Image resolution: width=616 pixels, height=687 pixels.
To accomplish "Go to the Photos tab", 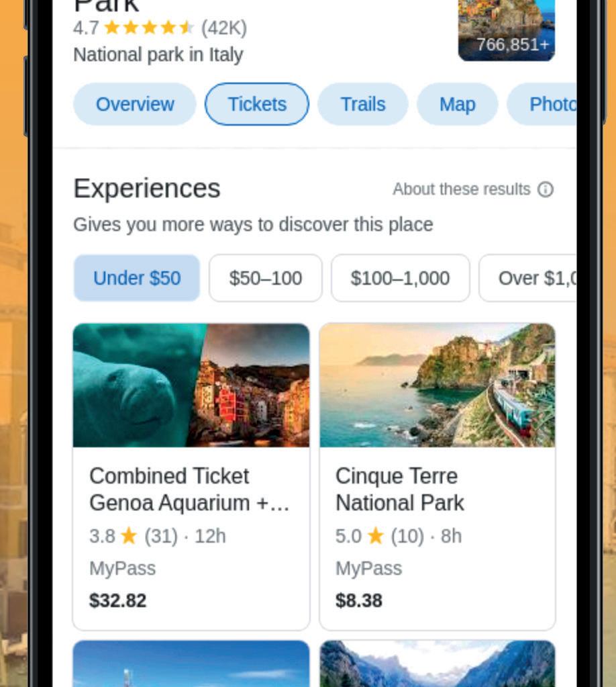I will click(x=542, y=104).
